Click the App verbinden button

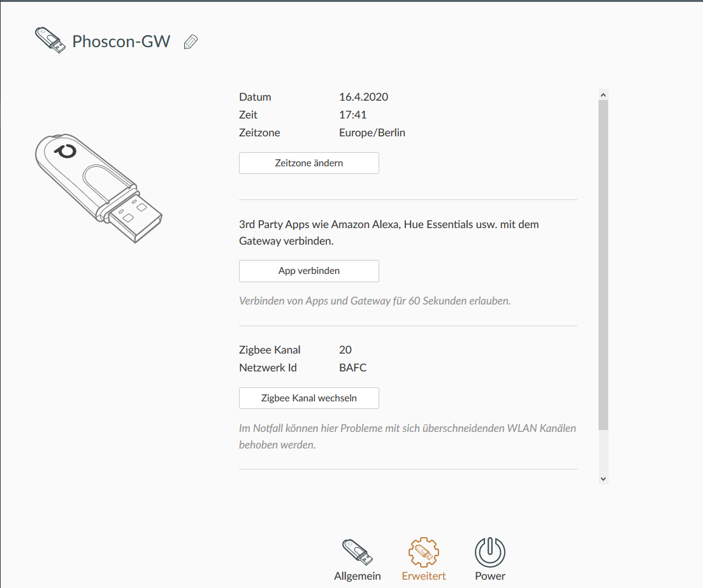tap(309, 271)
